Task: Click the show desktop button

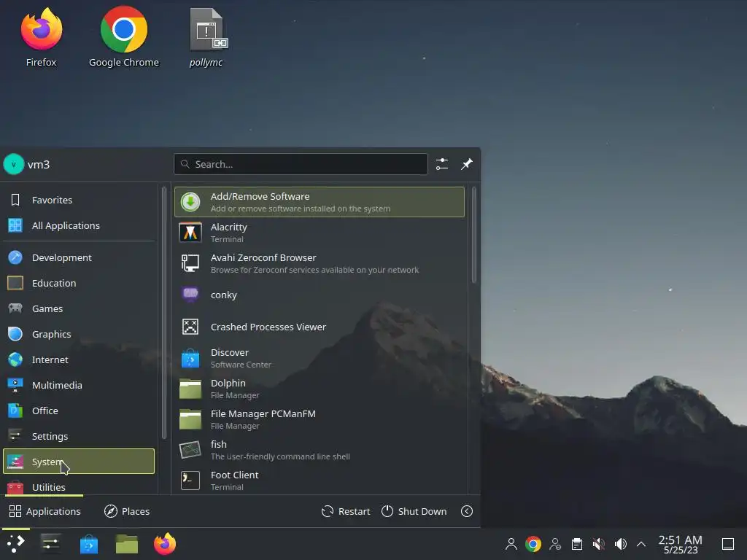Action: (x=728, y=544)
